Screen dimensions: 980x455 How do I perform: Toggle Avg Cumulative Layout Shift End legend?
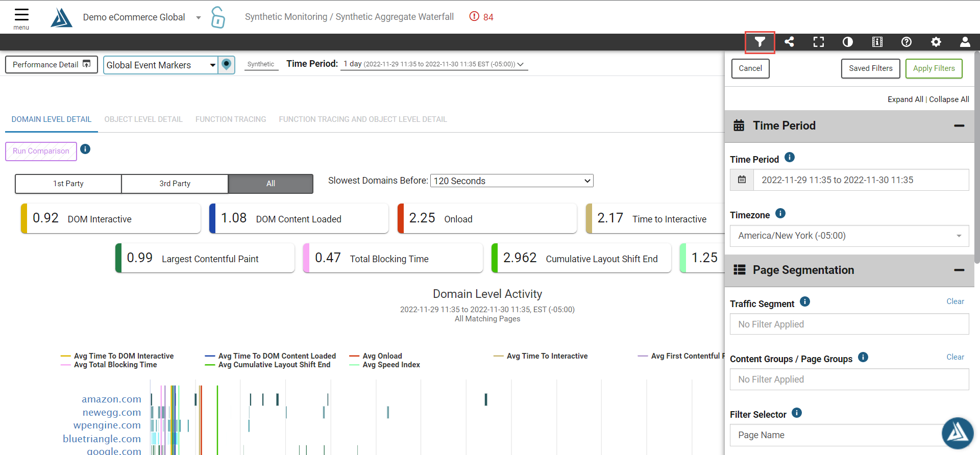tap(267, 365)
